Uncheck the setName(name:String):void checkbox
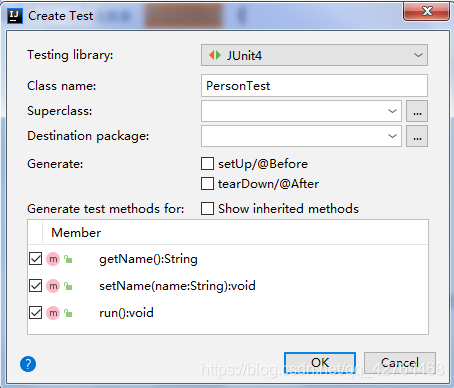Image resolution: width=454 pixels, height=388 pixels. tap(35, 286)
